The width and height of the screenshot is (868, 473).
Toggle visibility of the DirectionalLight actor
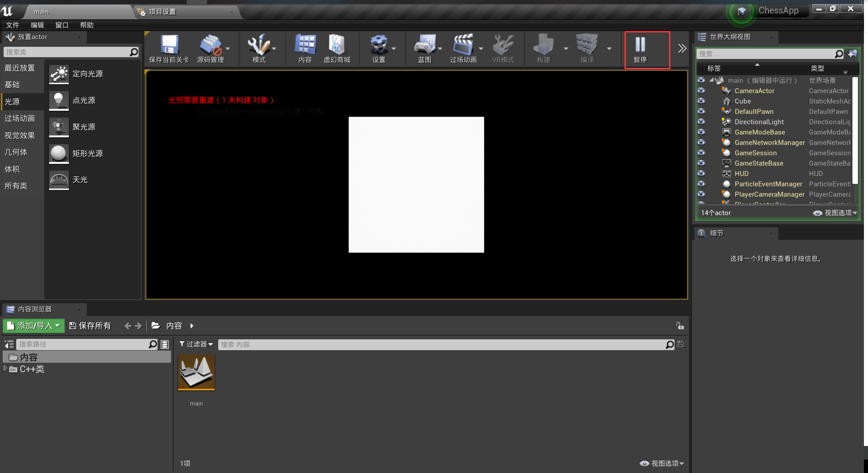pyautogui.click(x=701, y=122)
